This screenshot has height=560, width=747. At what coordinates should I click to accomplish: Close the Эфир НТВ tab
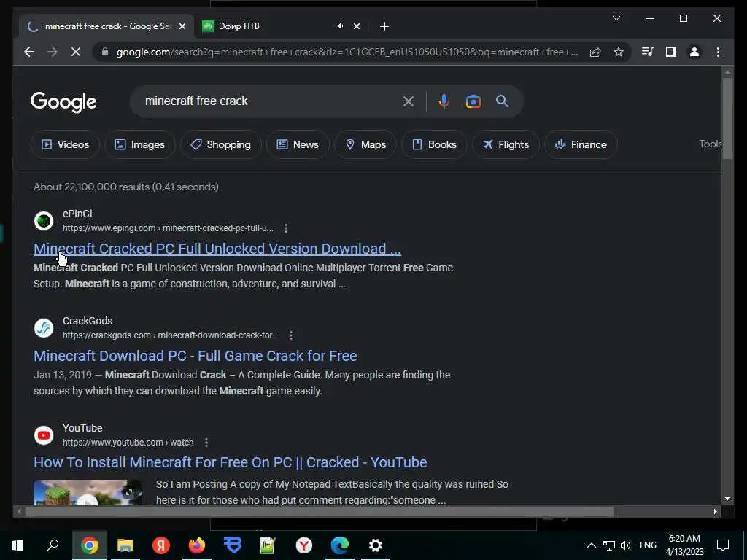[x=356, y=26]
